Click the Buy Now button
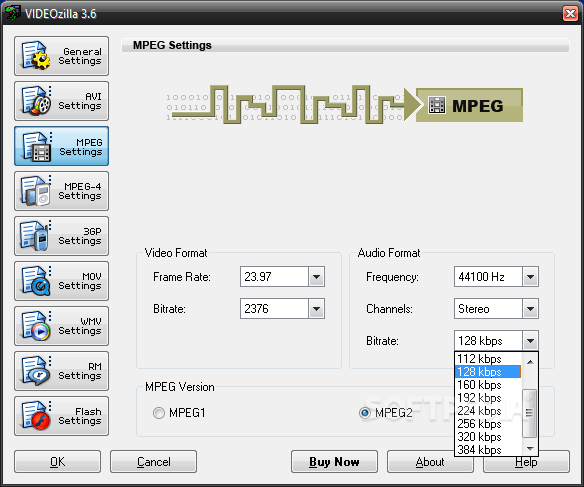The width and height of the screenshot is (584, 487). point(334,462)
